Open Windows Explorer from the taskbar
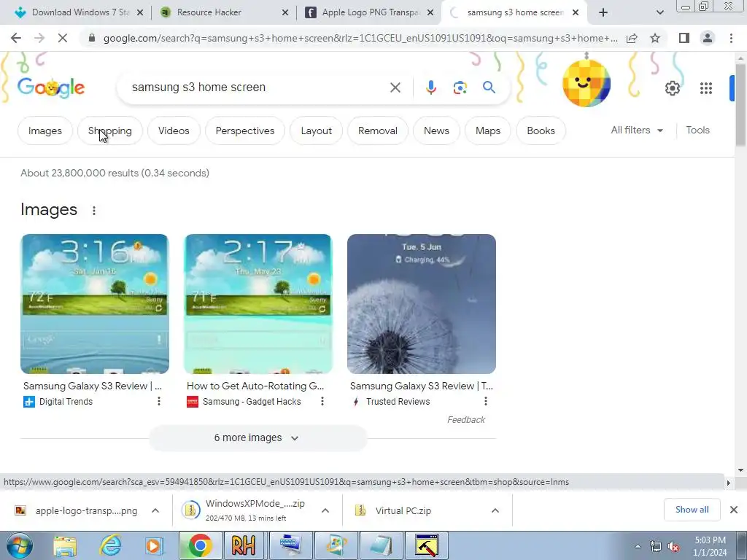 tap(65, 545)
